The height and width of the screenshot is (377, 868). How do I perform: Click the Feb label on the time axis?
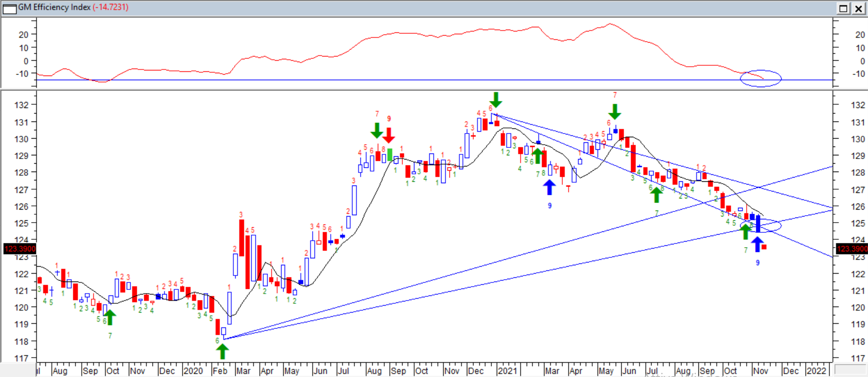tap(220, 371)
